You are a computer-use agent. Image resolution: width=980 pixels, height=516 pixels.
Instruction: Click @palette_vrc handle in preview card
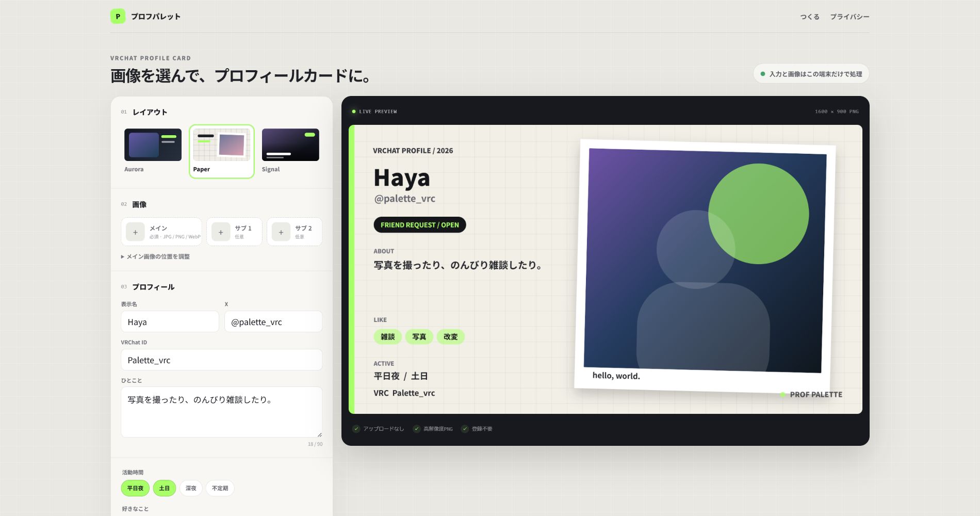click(x=405, y=199)
